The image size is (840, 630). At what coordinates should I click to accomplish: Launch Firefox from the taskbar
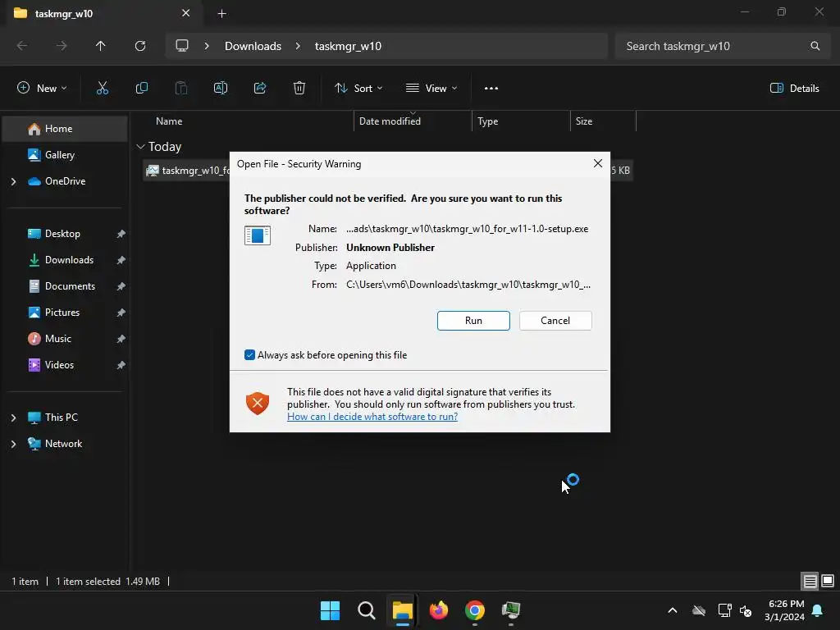(x=439, y=610)
